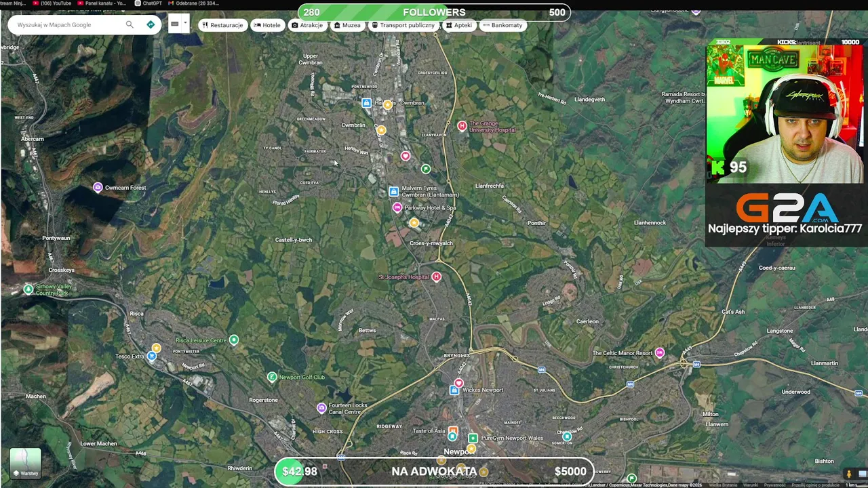The image size is (868, 488).
Task: Open The Grange University Hospital marker
Action: click(x=462, y=126)
